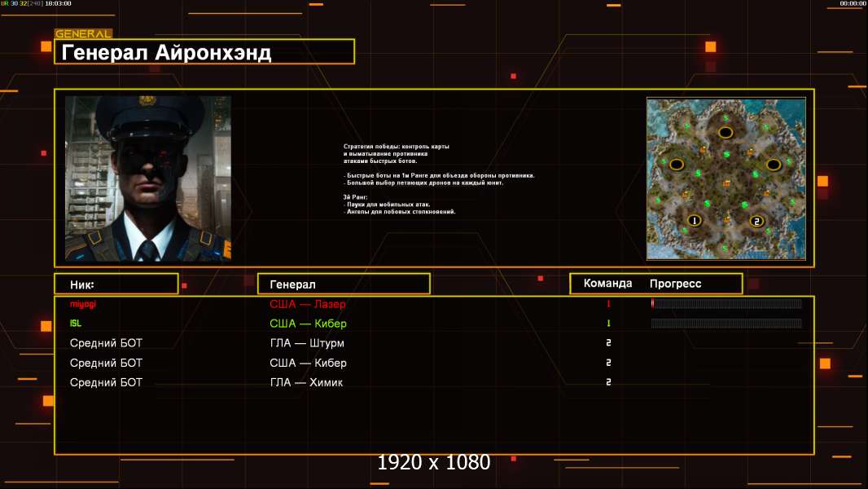Click the ГЛА — Химик general entry
The image size is (868, 489).
(x=306, y=383)
